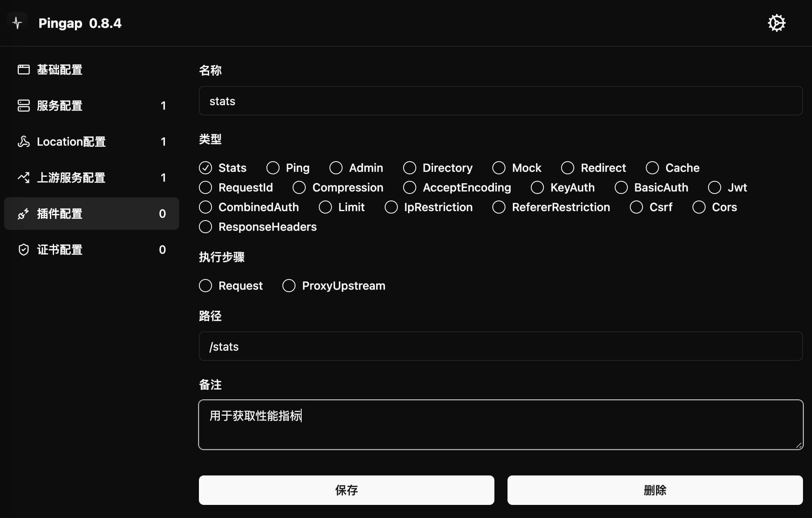Enable the ProxyUpstream execution step
Viewport: 812px width, 518px height.
288,285
